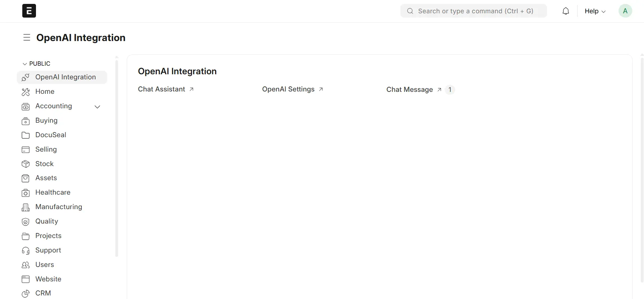Open the Projects workspace label
This screenshot has height=299, width=644.
click(x=48, y=236)
